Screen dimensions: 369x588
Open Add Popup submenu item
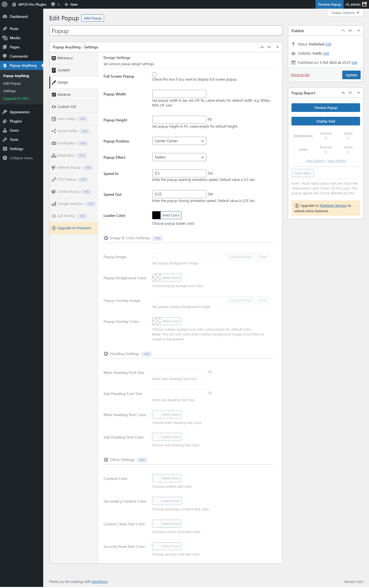pos(12,84)
